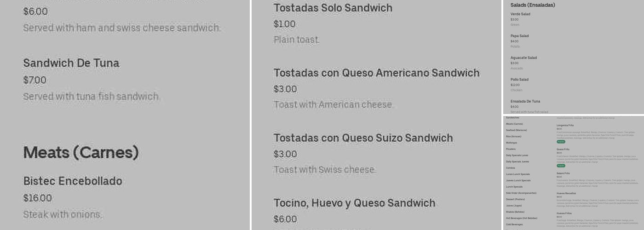Select the Verde Salad item

(x=520, y=14)
